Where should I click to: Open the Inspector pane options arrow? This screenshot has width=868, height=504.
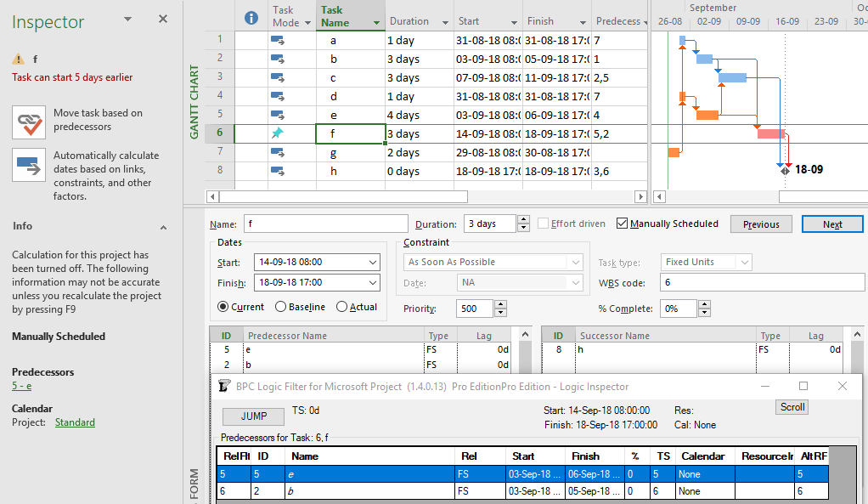[x=128, y=19]
